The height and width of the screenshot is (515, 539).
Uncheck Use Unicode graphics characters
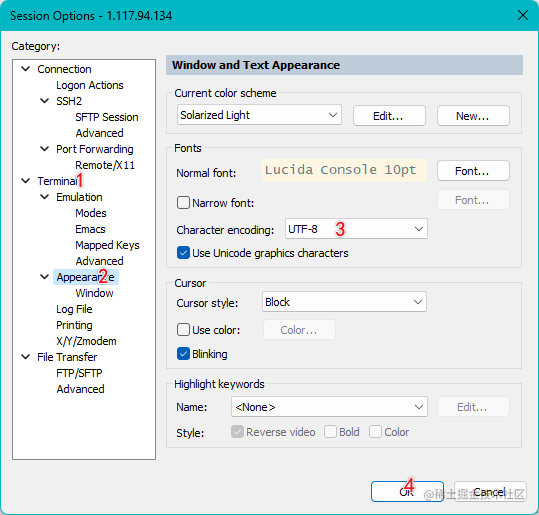pos(183,253)
